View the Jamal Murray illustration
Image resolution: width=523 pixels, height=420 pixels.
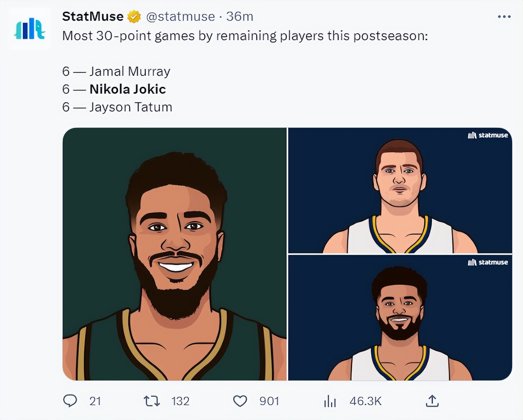tap(400, 317)
